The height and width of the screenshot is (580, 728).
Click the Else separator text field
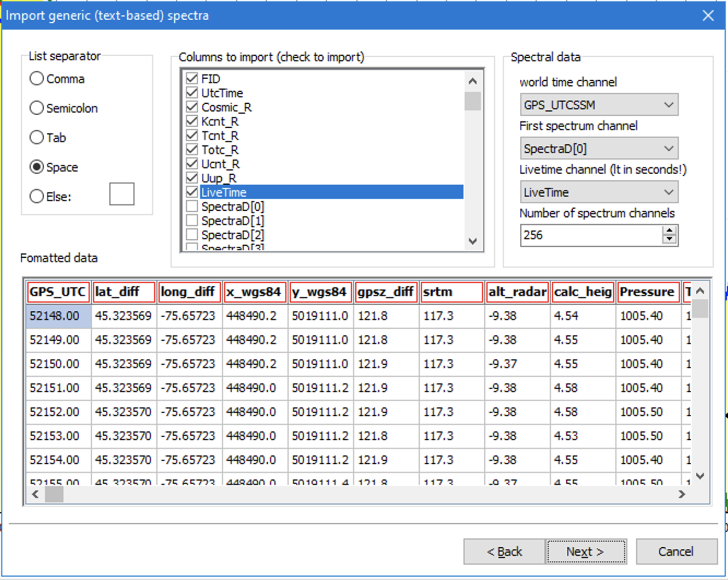pyautogui.click(x=121, y=194)
